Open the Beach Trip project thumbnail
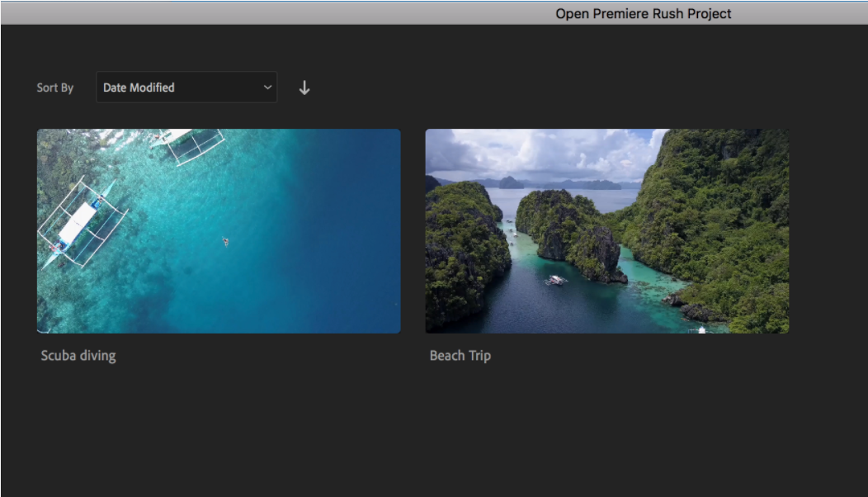This screenshot has height=497, width=868. (x=607, y=231)
